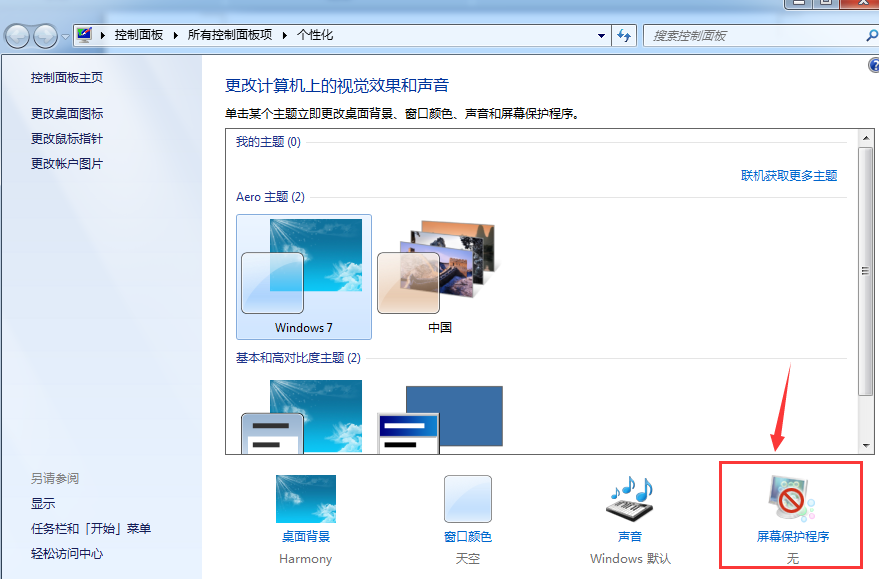Open 轻松访问中心 link
This screenshot has width=879, height=579.
click(x=67, y=554)
